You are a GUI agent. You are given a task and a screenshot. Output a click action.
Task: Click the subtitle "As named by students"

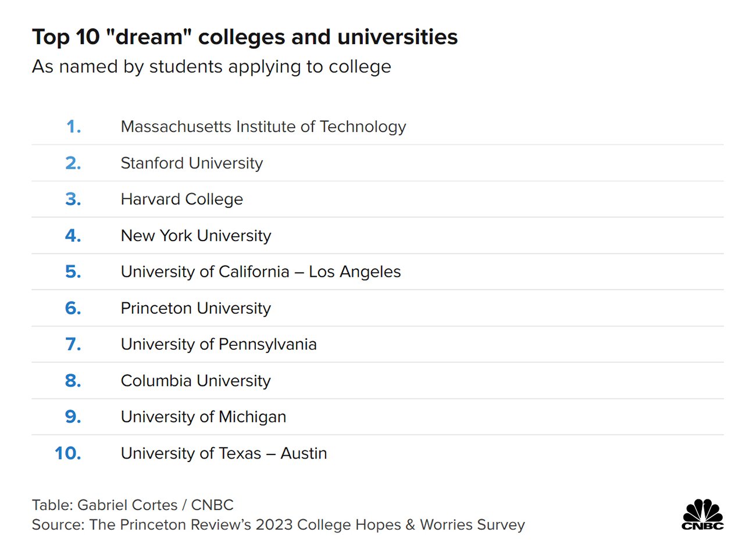[x=212, y=67]
